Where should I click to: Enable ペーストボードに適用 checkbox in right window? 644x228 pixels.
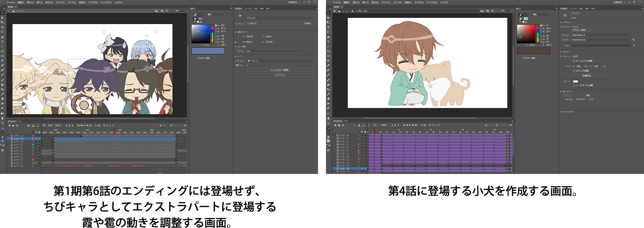point(574,85)
